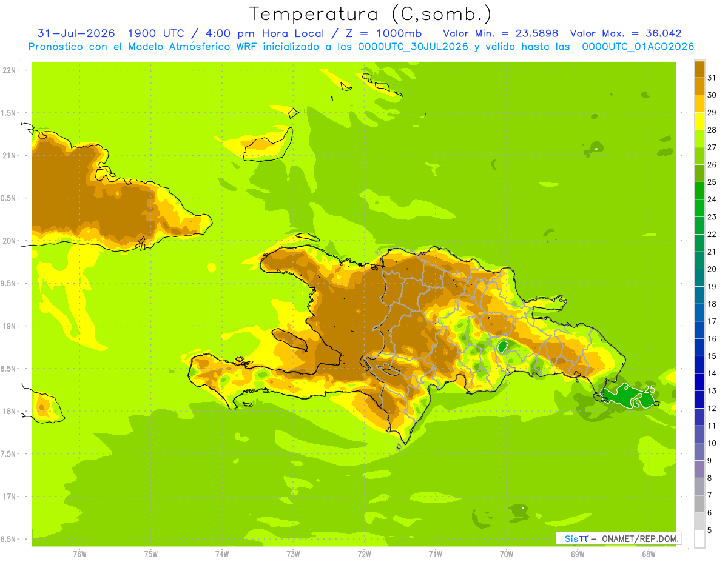Select the legend swatch between 24 and 25
This screenshot has height=562, width=728.
pos(699,190)
